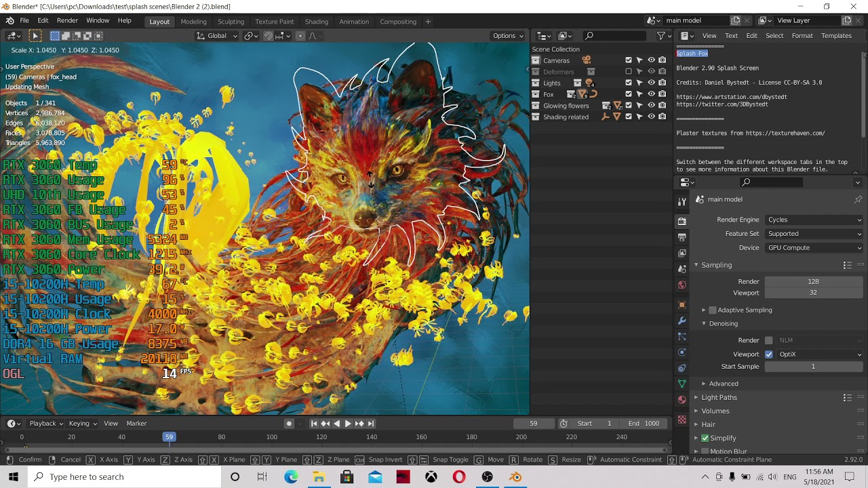Switch to the Animation workspace tab
This screenshot has width=868, height=488.
coord(354,22)
